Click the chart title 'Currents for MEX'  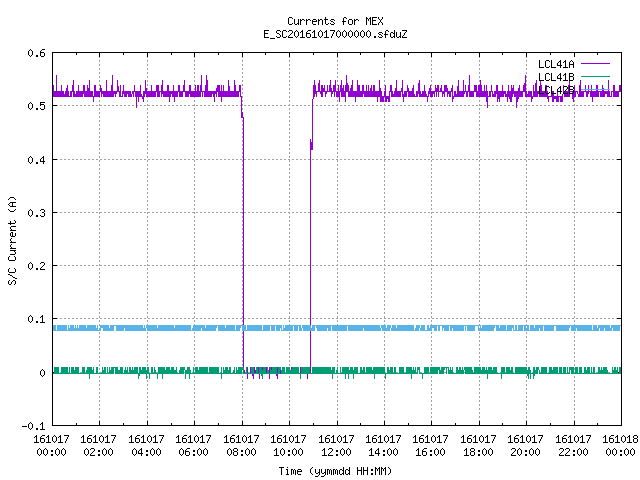[x=335, y=21]
